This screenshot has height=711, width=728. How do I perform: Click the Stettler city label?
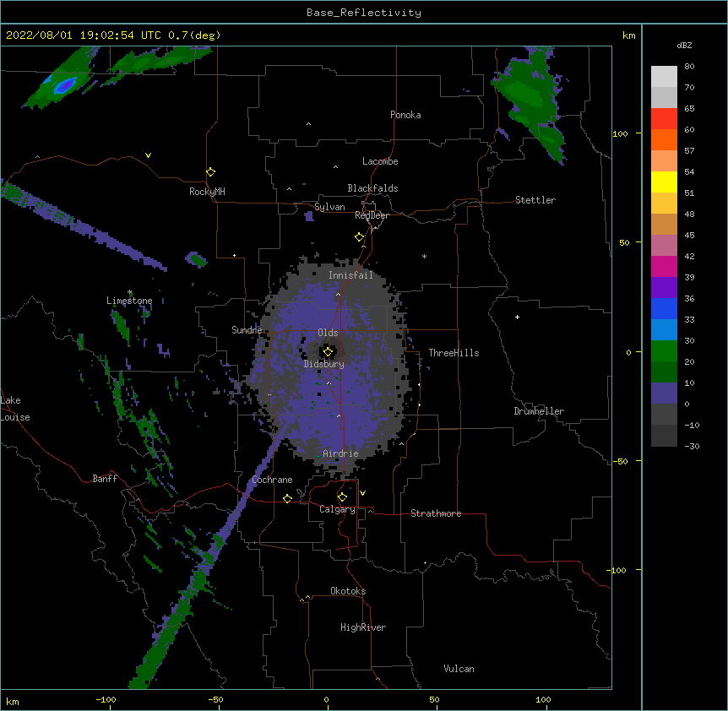[x=535, y=200]
